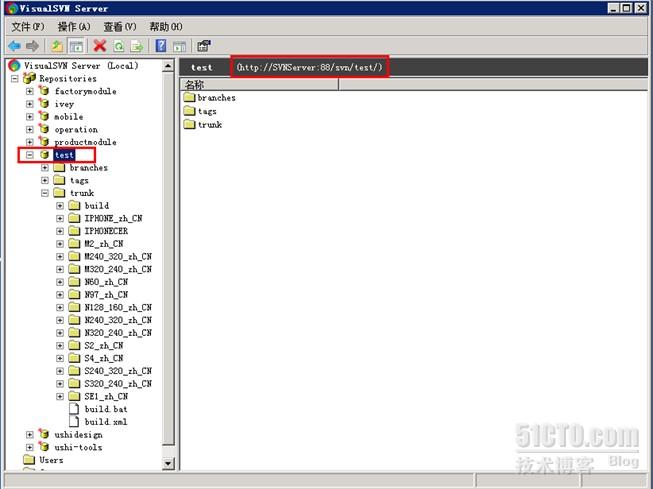The height and width of the screenshot is (489, 653).
Task: Click the 名称 column header
Action: click(x=260, y=85)
